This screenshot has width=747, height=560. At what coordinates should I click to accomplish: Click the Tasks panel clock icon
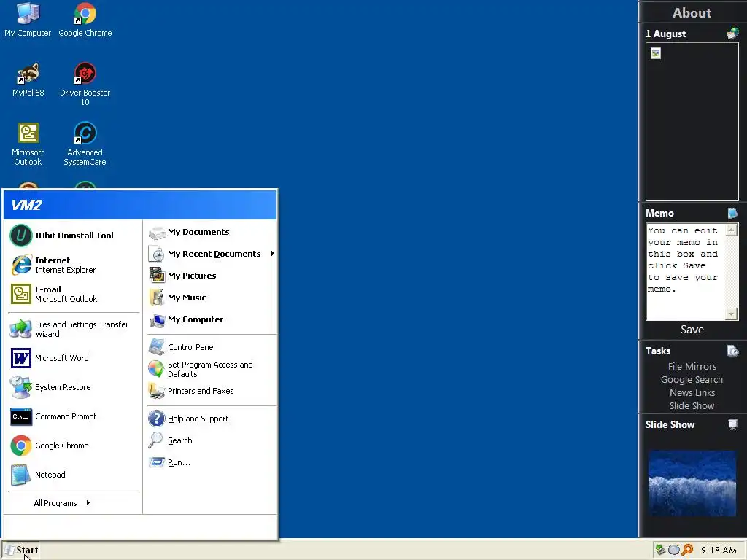[x=732, y=351]
